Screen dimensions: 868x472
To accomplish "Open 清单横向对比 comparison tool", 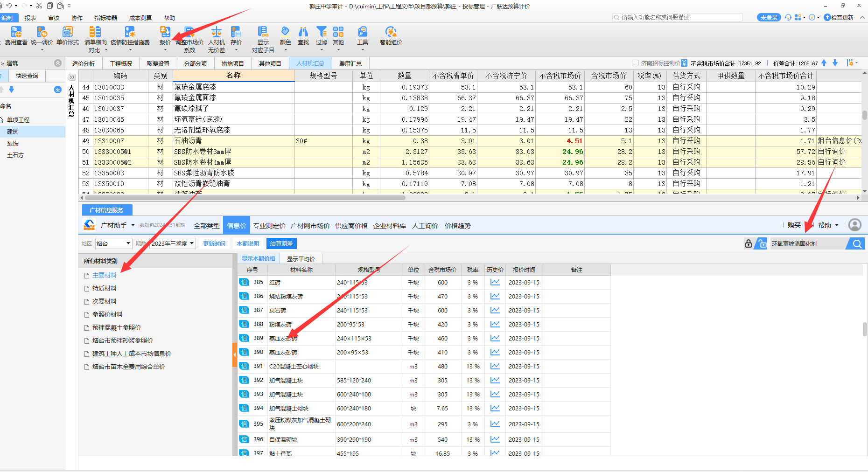I will pyautogui.click(x=95, y=39).
